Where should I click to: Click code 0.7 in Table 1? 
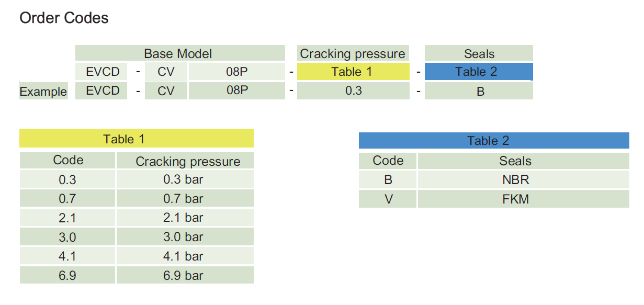click(x=67, y=199)
